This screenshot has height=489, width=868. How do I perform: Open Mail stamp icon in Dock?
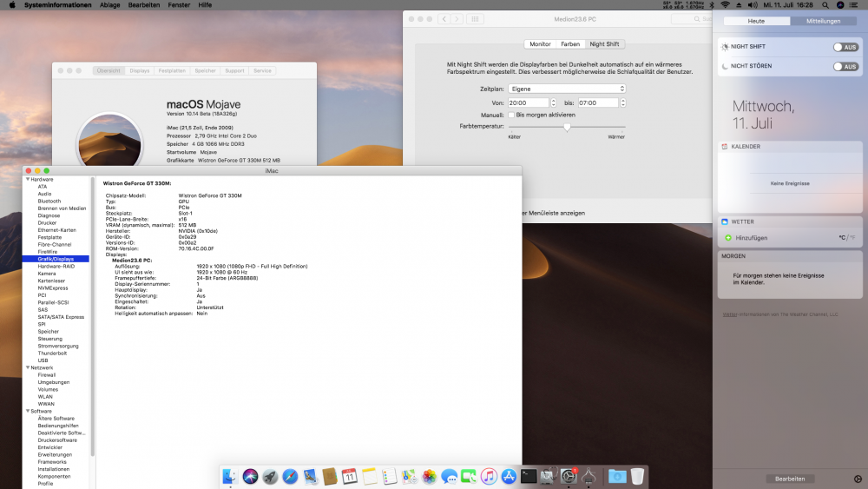(x=310, y=476)
